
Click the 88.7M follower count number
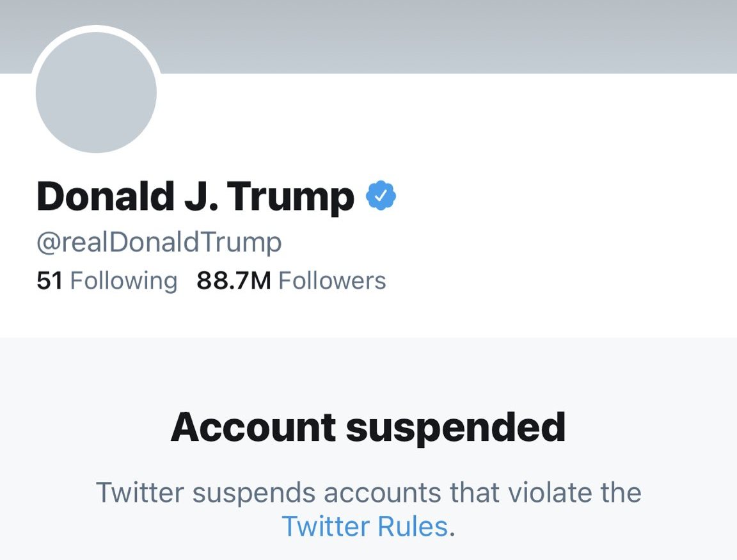(x=234, y=281)
